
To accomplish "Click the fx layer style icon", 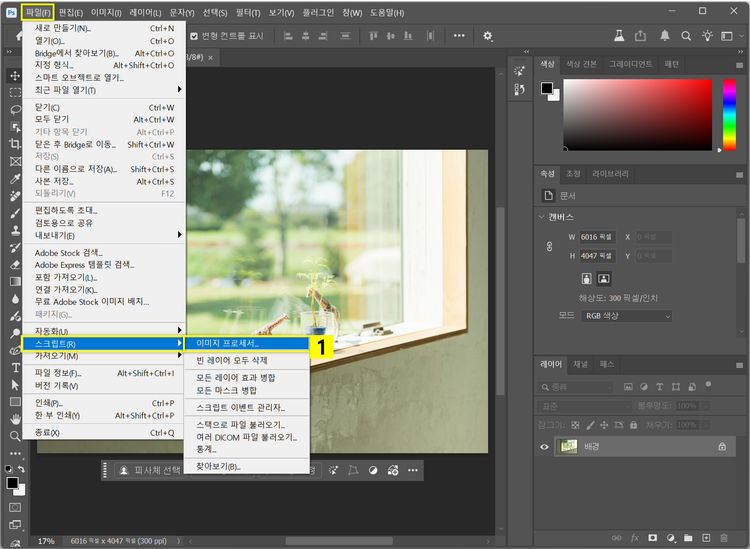I will coord(634,538).
